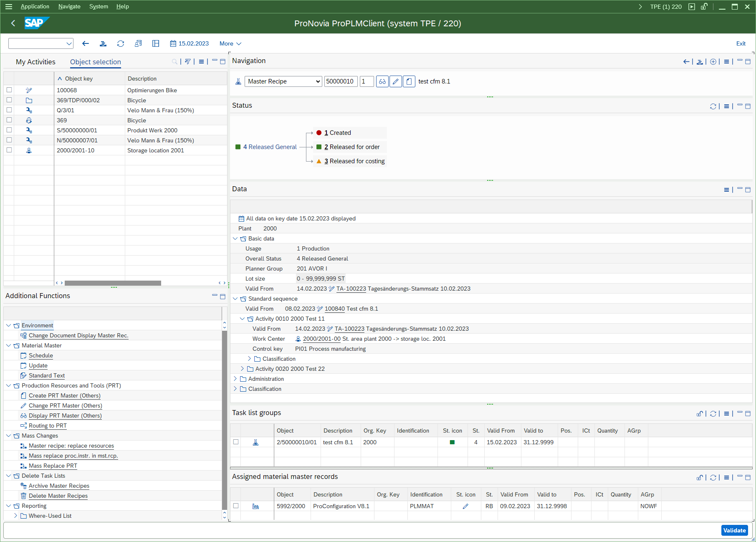This screenshot has height=542, width=756.
Task: Click the refresh icon in the main toolbar
Action: click(121, 43)
